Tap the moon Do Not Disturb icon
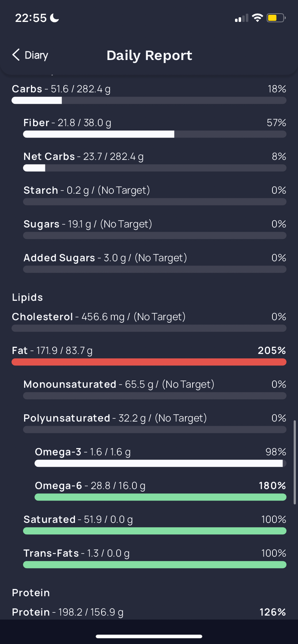The width and height of the screenshot is (298, 644). pos(54,18)
